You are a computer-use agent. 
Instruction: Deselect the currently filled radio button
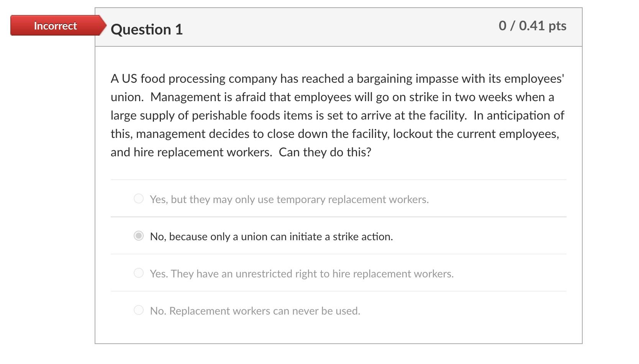(138, 236)
